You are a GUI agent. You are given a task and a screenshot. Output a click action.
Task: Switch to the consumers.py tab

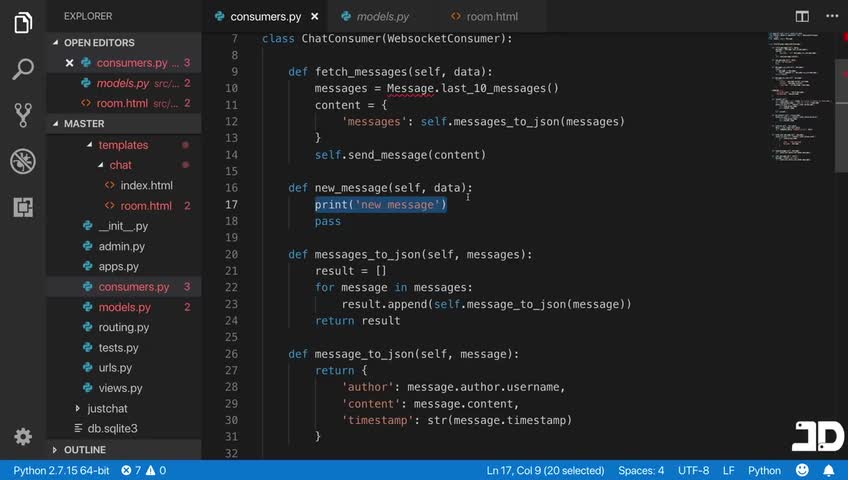pos(265,17)
